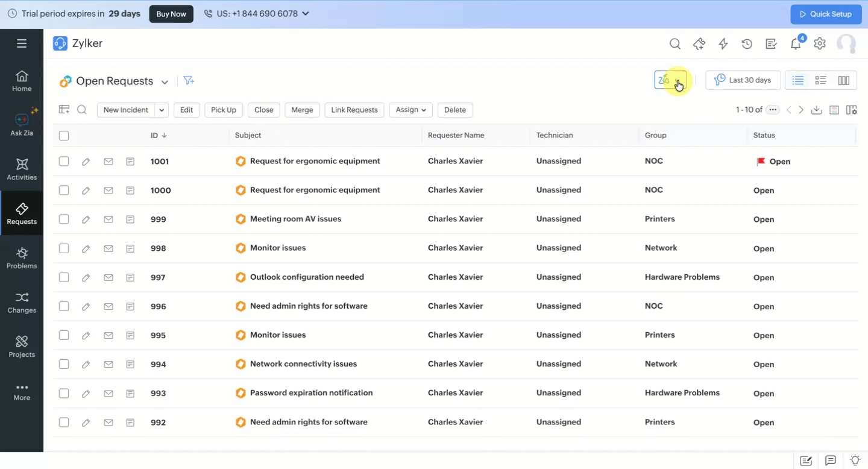This screenshot has width=868, height=469.
Task: Check the box for request 1001
Action: tap(64, 162)
